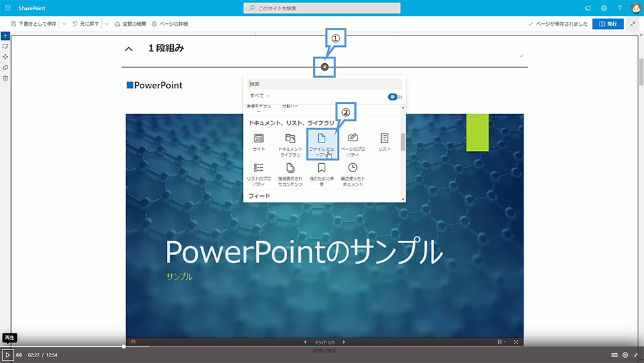Open the SharePoint app launcher waffle
The image size is (644, 363).
tap(8, 8)
